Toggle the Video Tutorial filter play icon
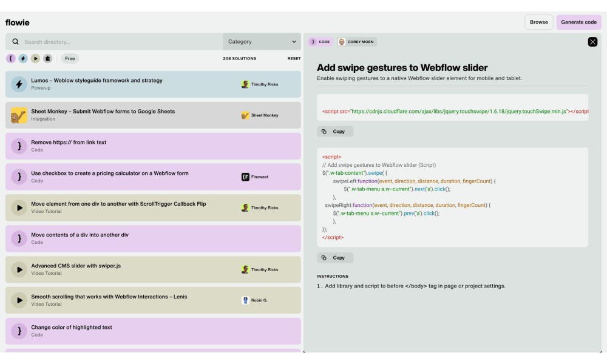This screenshot has width=607, height=364. pyautogui.click(x=35, y=58)
